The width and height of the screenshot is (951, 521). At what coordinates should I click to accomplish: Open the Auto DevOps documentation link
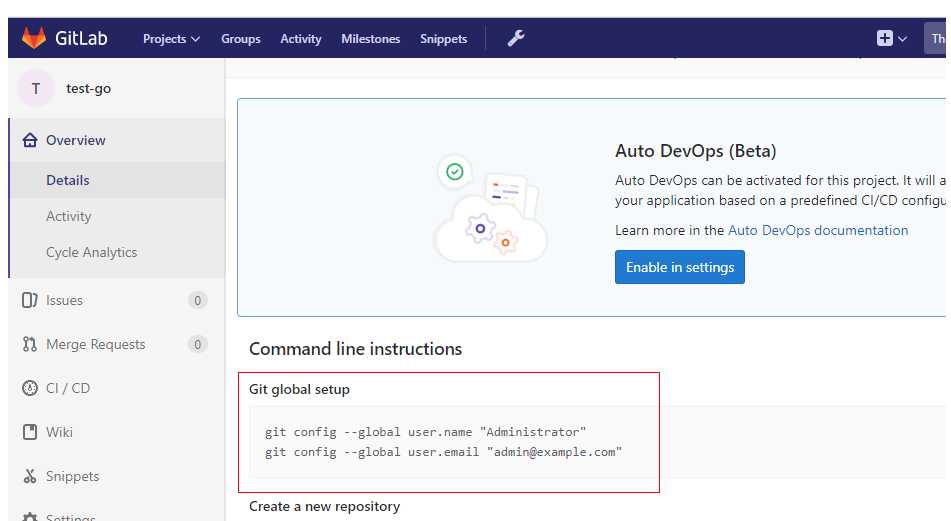(818, 230)
